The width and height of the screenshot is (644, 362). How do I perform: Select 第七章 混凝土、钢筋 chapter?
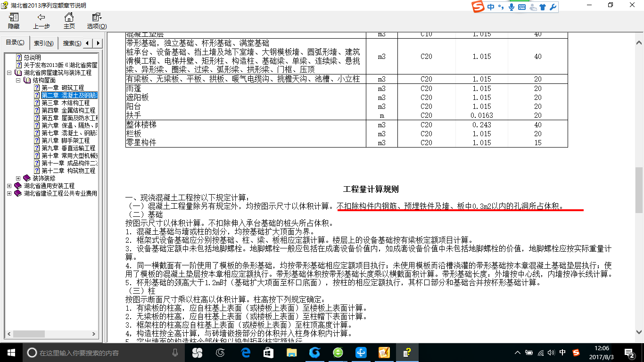click(69, 133)
